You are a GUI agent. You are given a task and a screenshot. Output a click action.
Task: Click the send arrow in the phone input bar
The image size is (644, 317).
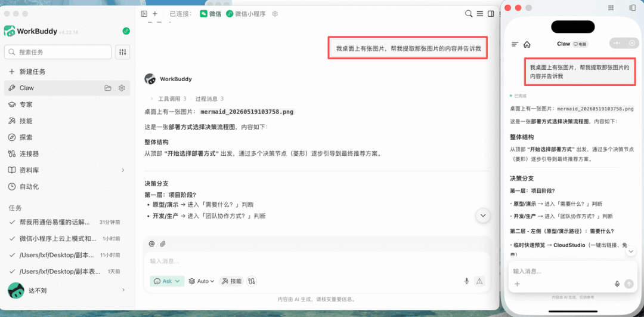click(629, 284)
